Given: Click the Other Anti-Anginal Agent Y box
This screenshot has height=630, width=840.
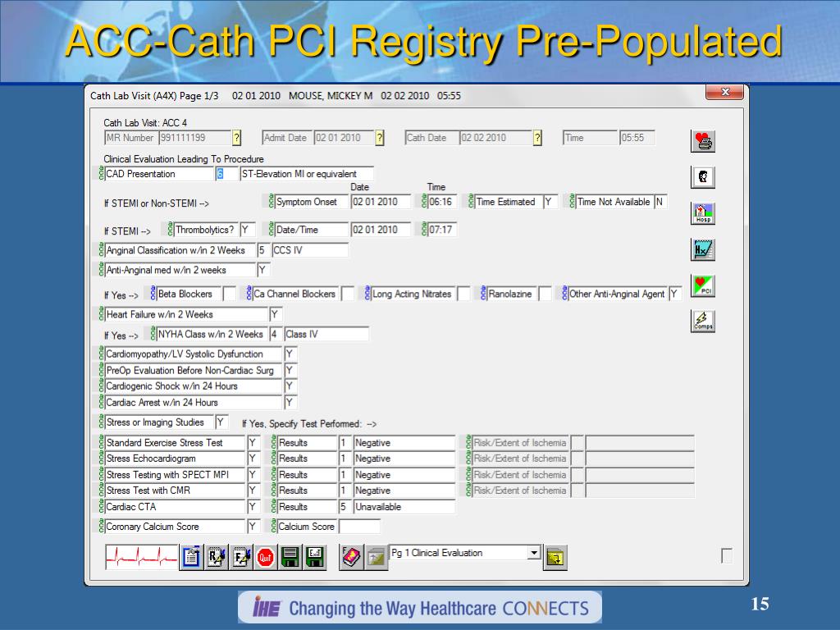Looking at the screenshot, I should (675, 294).
